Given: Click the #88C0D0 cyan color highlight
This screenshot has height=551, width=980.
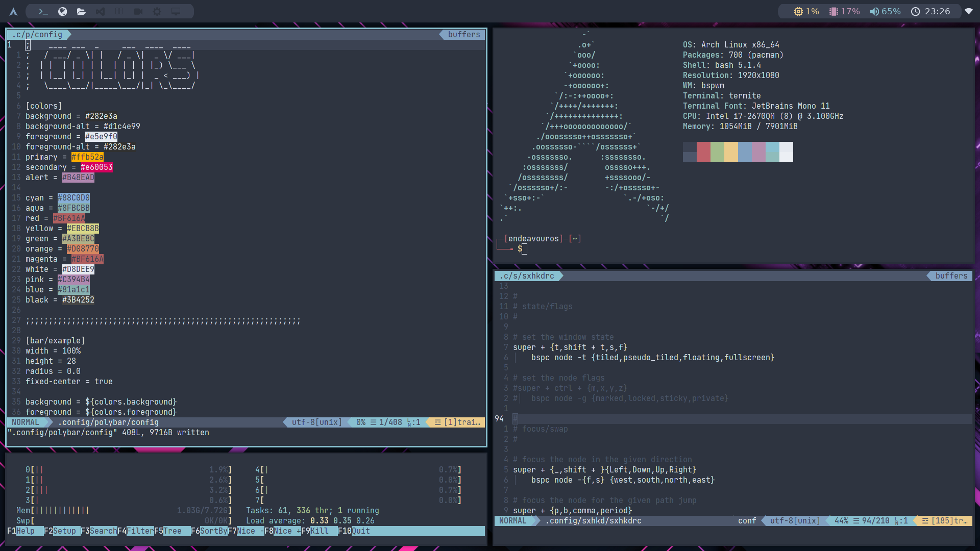Looking at the screenshot, I should [x=73, y=197].
